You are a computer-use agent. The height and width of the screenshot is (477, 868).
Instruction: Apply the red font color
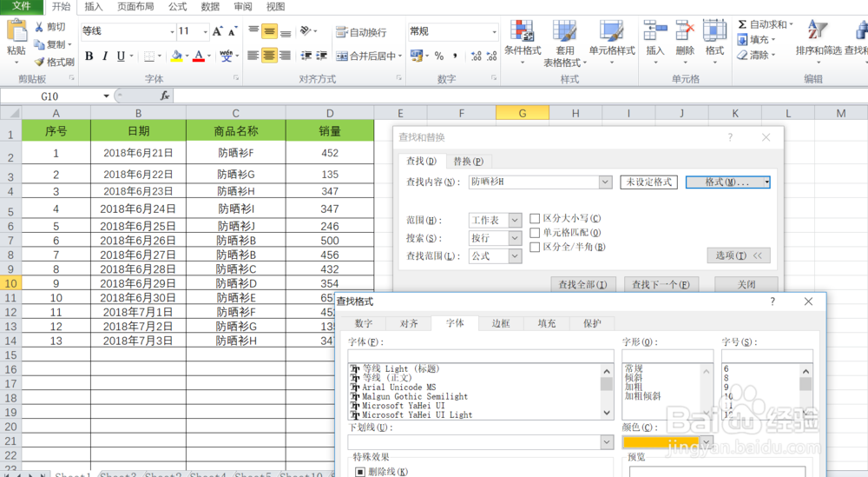pos(199,56)
